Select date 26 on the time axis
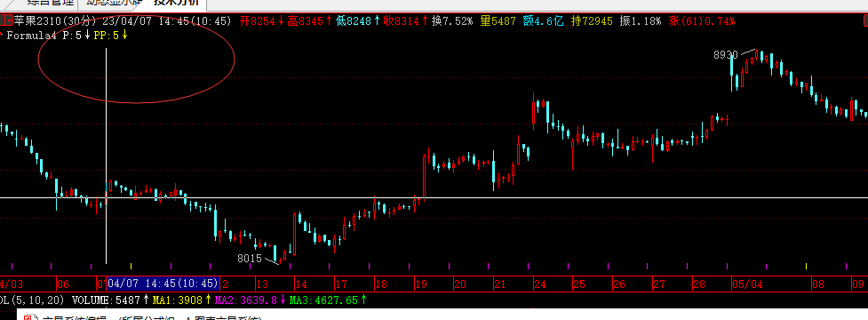The height and width of the screenshot is (320, 868). pos(619,284)
